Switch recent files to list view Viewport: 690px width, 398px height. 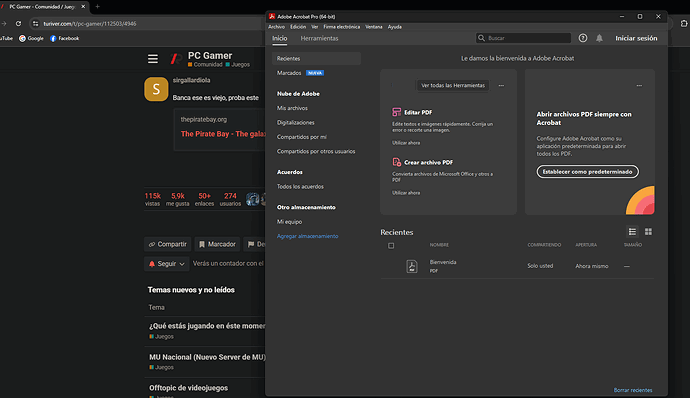(x=632, y=232)
